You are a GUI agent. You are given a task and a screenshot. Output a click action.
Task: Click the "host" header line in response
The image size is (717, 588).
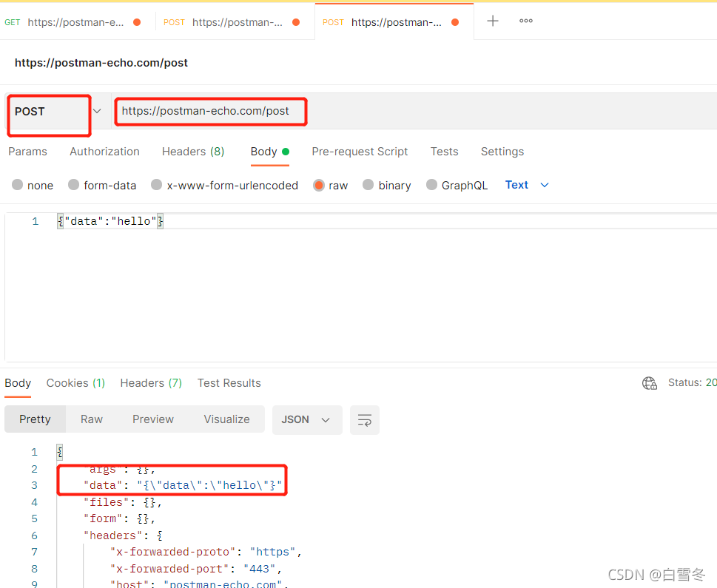click(x=199, y=584)
